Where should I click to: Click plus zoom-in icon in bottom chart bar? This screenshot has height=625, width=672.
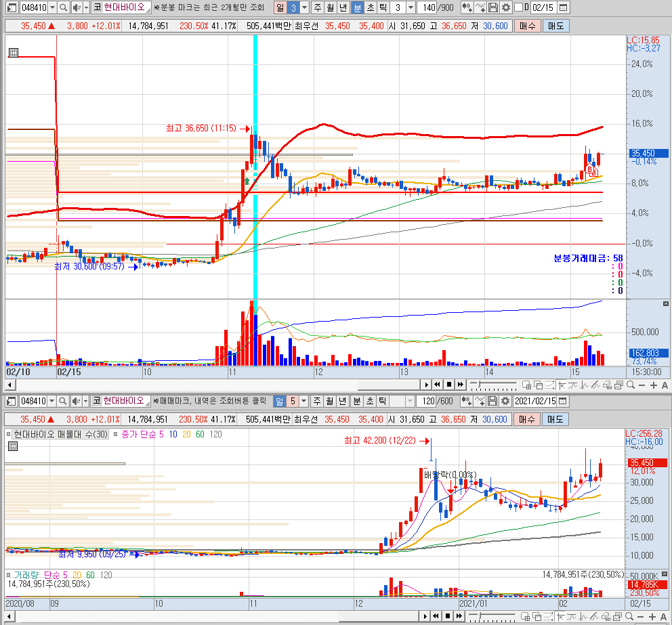click(x=652, y=617)
